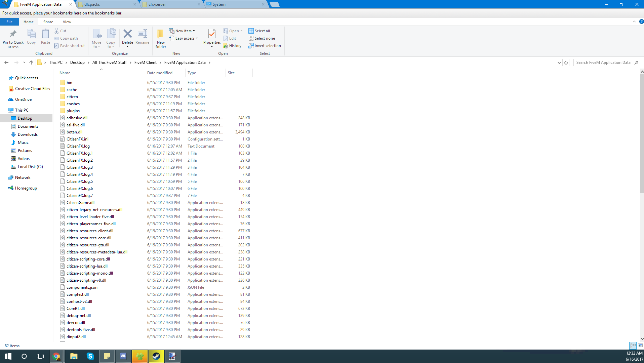Image resolution: width=644 pixels, height=363 pixels.
Task: Select the cache folder
Action: coord(72,90)
